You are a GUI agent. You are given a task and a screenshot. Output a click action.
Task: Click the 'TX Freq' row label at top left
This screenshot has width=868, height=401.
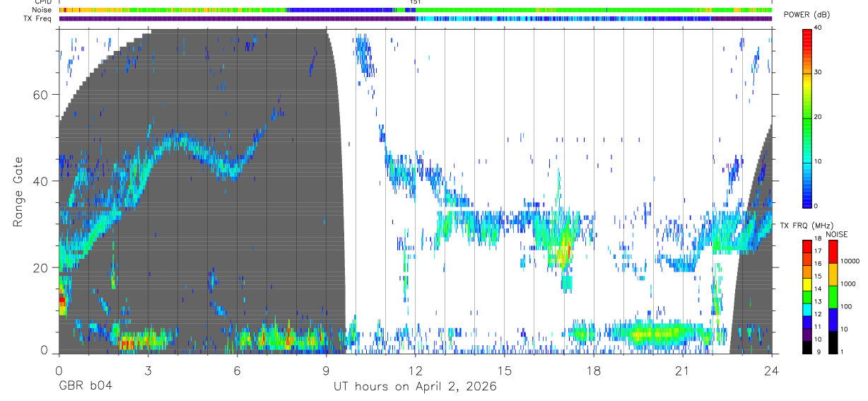(x=38, y=18)
